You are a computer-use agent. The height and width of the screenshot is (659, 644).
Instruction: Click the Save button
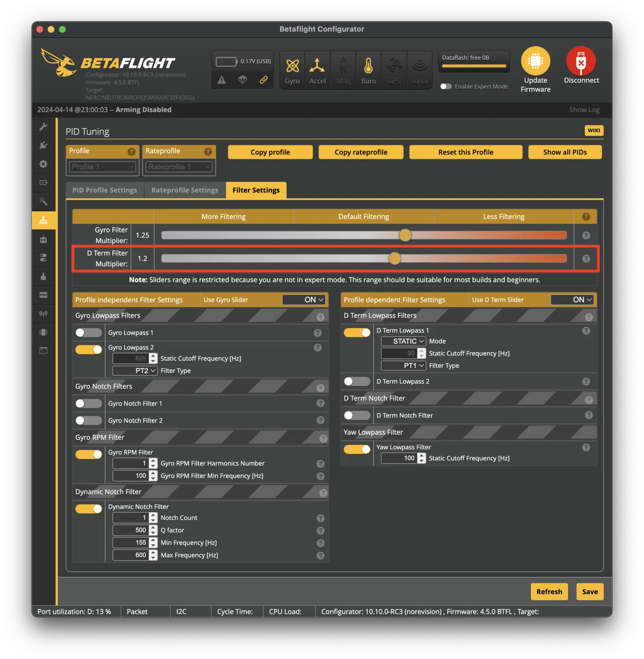590,592
